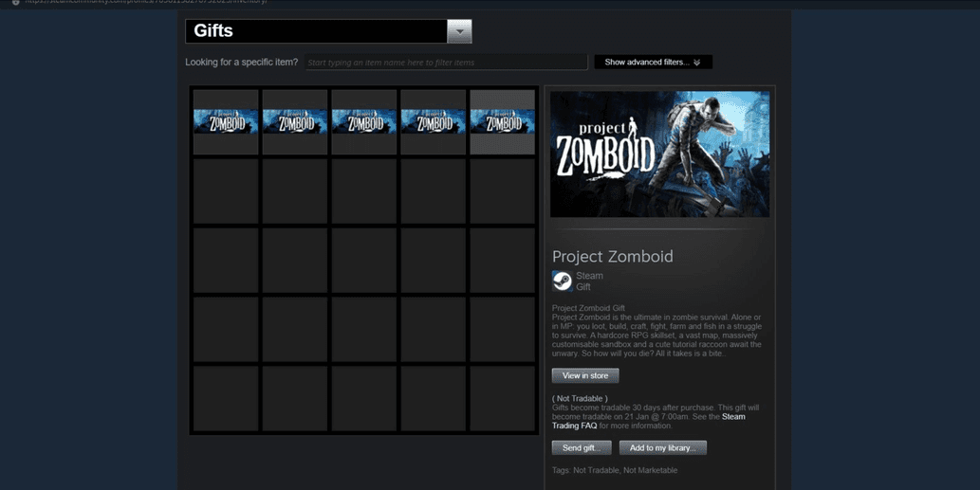
Task: Open the Steam Trading FAQ link
Action: (x=648, y=422)
